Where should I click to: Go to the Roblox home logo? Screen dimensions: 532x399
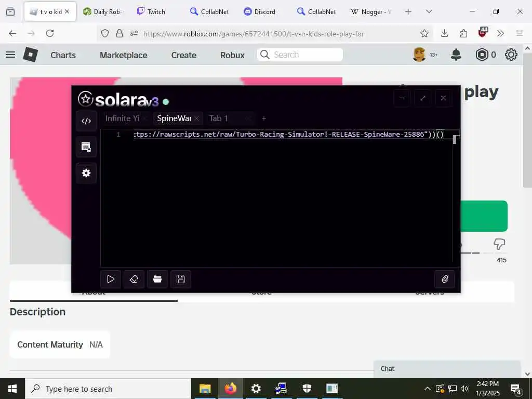tap(31, 55)
